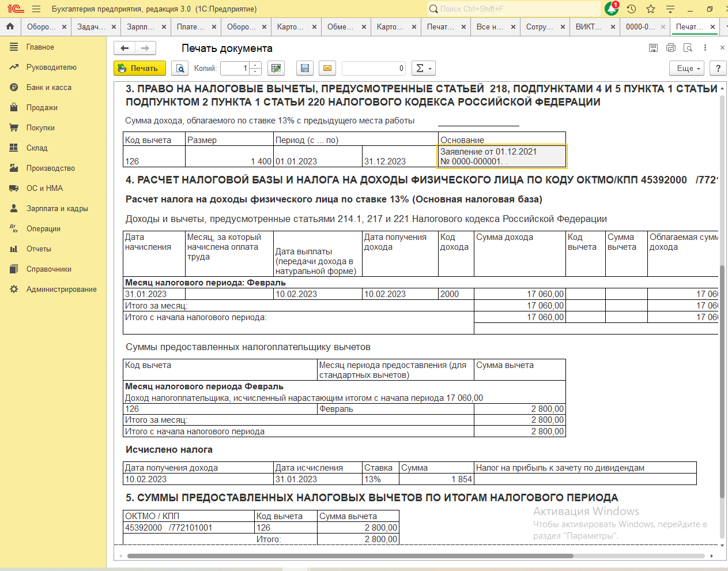This screenshot has width=728, height=571.
Task: Go forward with the right arrow
Action: point(145,48)
